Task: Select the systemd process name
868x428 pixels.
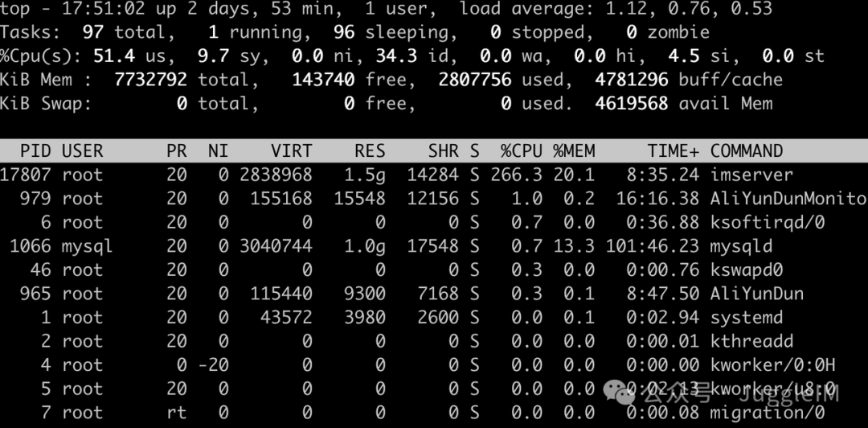Action: (x=746, y=317)
